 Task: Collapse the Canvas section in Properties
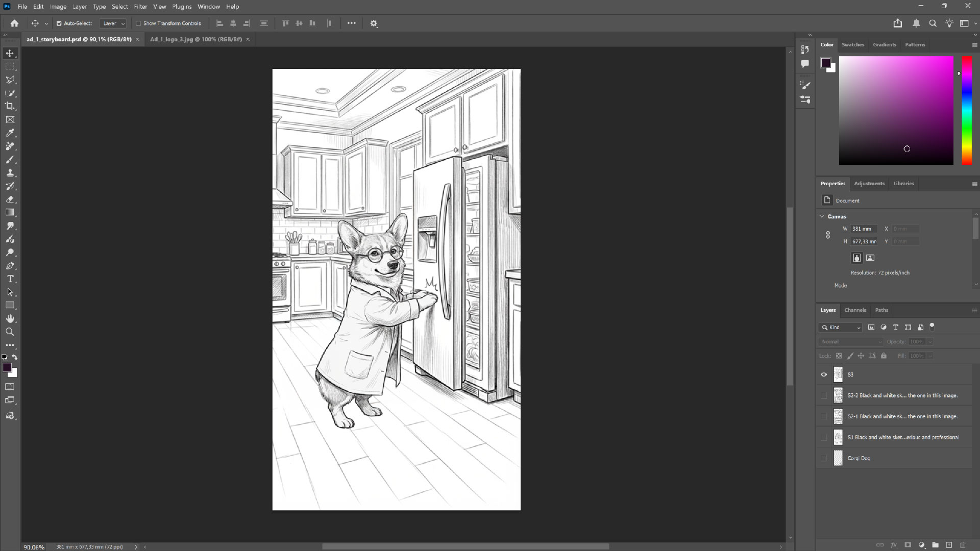point(821,216)
